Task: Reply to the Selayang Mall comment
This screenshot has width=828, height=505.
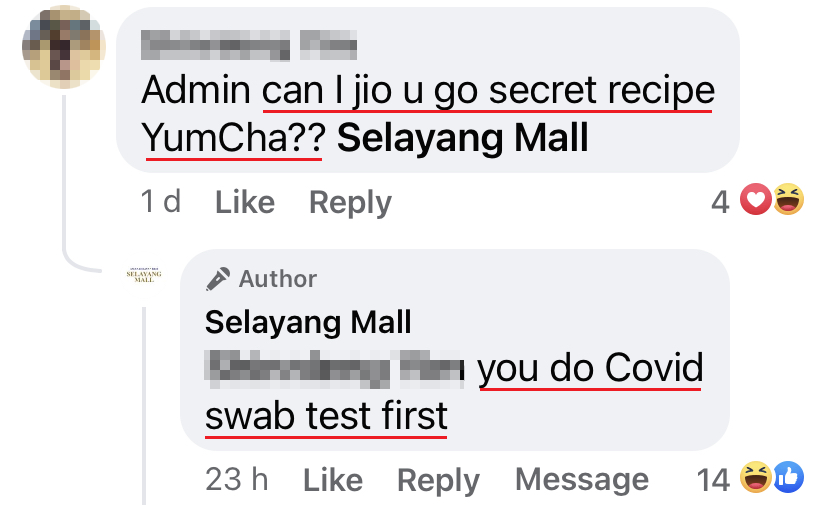Action: (438, 480)
